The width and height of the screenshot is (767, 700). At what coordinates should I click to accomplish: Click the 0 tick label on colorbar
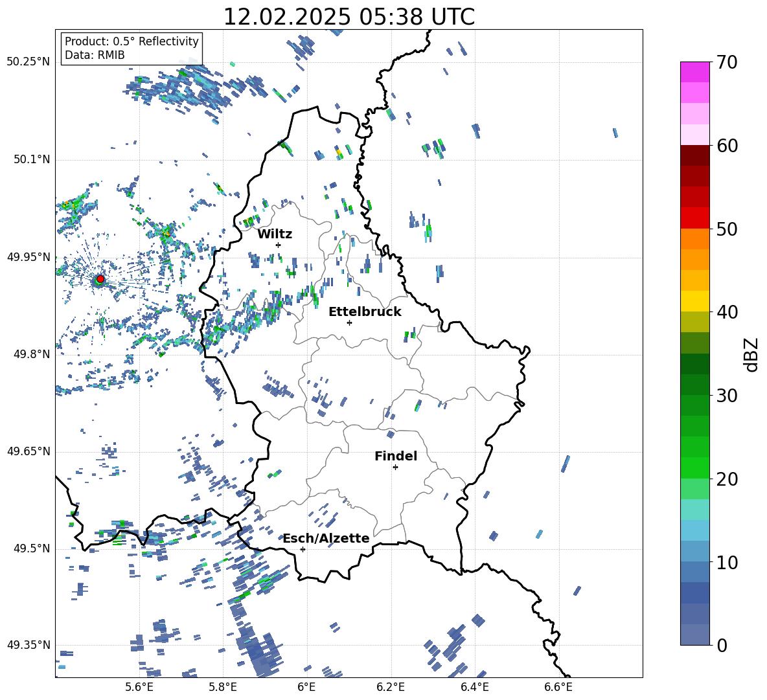click(722, 645)
